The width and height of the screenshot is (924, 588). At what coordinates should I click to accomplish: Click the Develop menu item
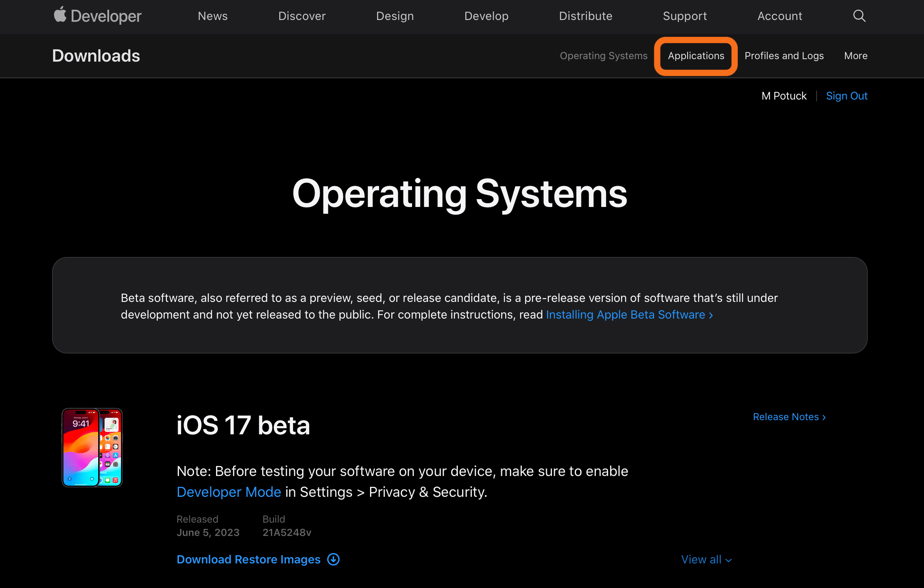486,16
